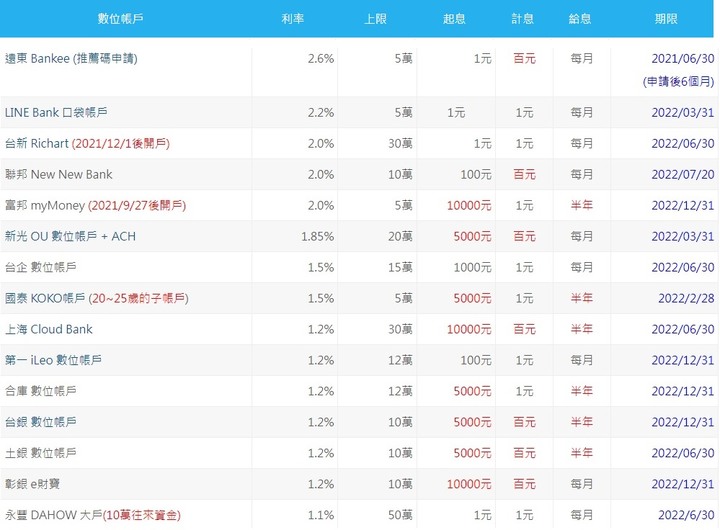720x530 pixels.
Task: Click the 上限 column header
Action: click(x=375, y=19)
